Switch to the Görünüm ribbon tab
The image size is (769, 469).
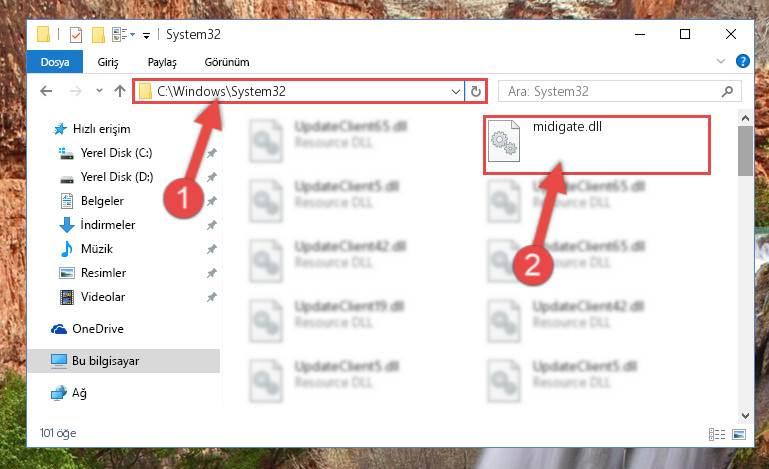[227, 62]
